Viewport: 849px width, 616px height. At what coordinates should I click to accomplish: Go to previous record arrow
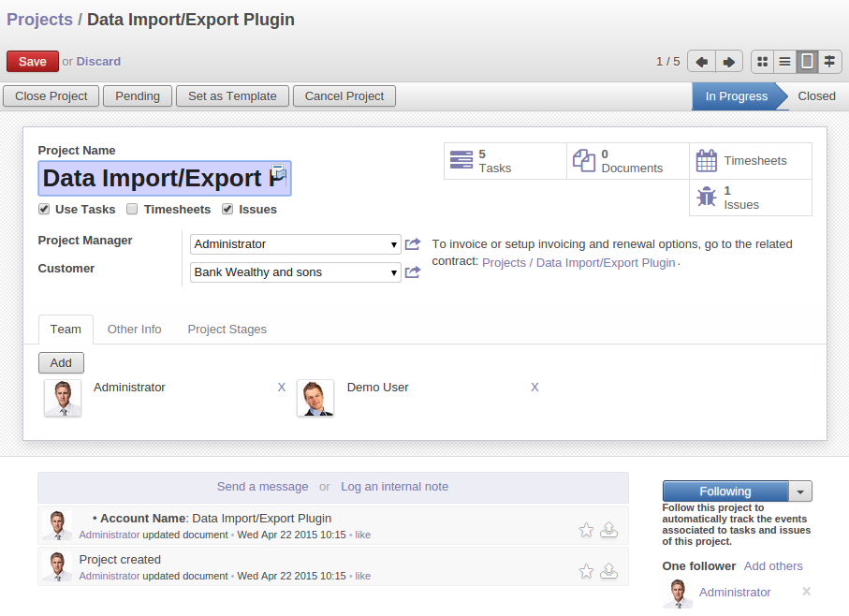click(701, 62)
